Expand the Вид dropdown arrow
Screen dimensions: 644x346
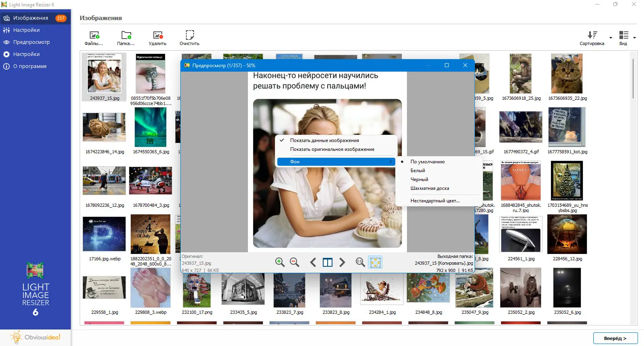click(x=634, y=37)
